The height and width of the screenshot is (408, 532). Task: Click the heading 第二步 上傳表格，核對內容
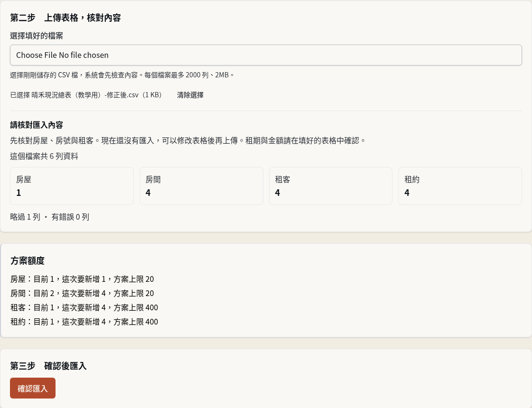pos(65,18)
